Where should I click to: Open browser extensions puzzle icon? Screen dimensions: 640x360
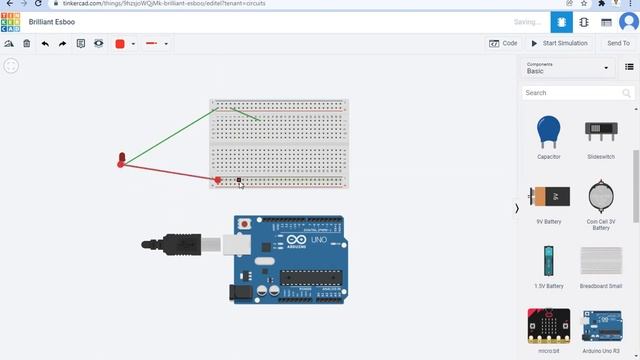601,3
